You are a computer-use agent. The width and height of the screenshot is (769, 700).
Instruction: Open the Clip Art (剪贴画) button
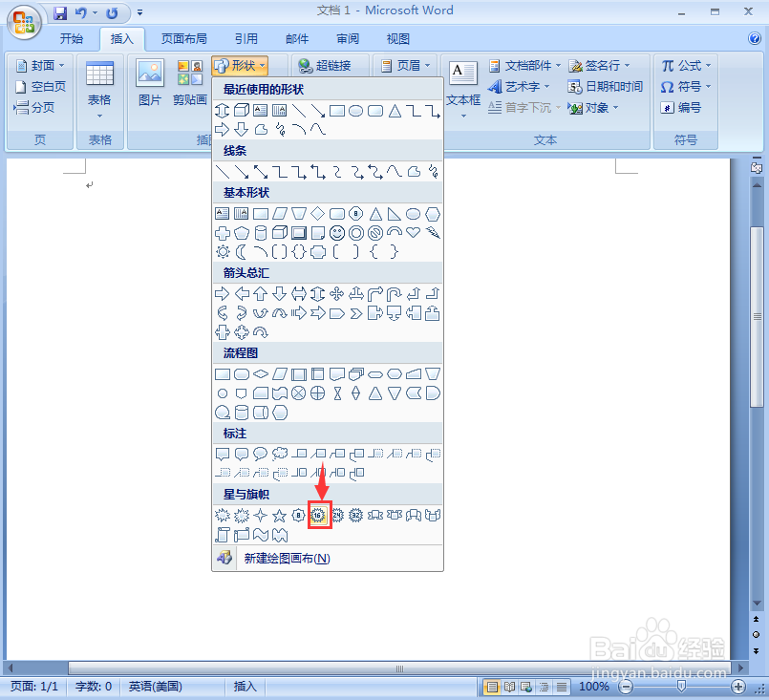coord(190,83)
